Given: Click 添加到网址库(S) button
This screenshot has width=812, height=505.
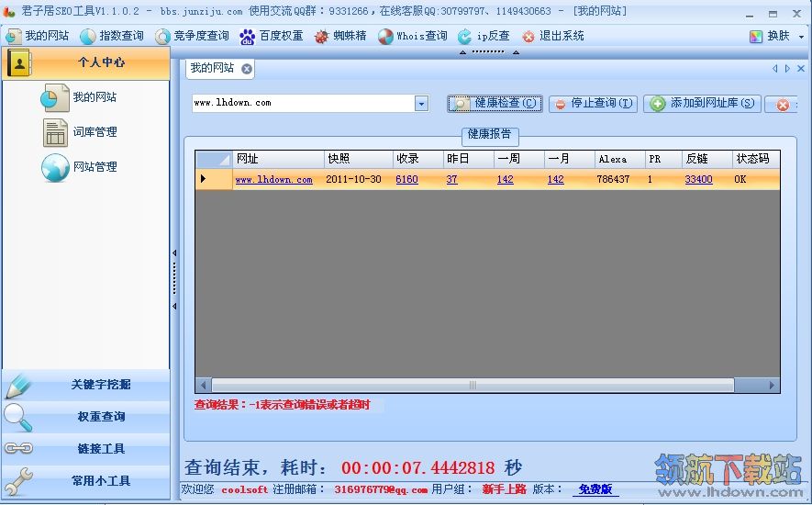Looking at the screenshot, I should click(x=703, y=104).
